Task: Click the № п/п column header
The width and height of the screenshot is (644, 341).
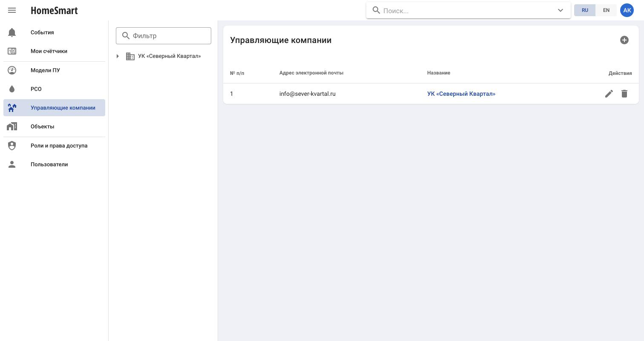Action: pos(237,73)
